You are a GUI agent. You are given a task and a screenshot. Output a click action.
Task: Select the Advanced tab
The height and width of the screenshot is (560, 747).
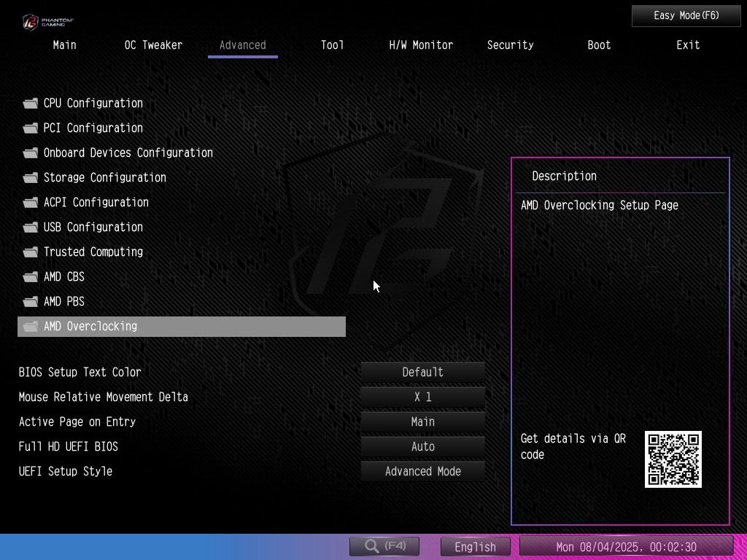coord(242,45)
